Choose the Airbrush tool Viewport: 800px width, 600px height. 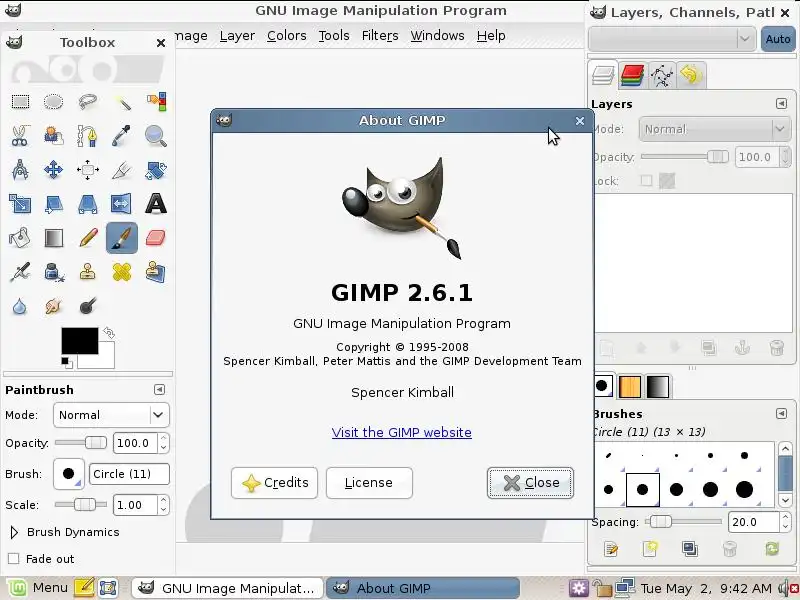20,272
